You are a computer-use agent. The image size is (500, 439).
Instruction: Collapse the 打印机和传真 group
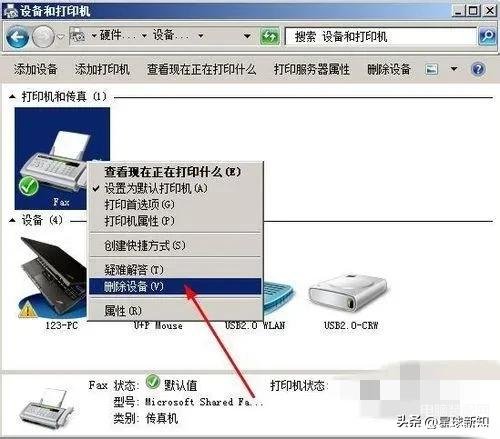point(12,97)
